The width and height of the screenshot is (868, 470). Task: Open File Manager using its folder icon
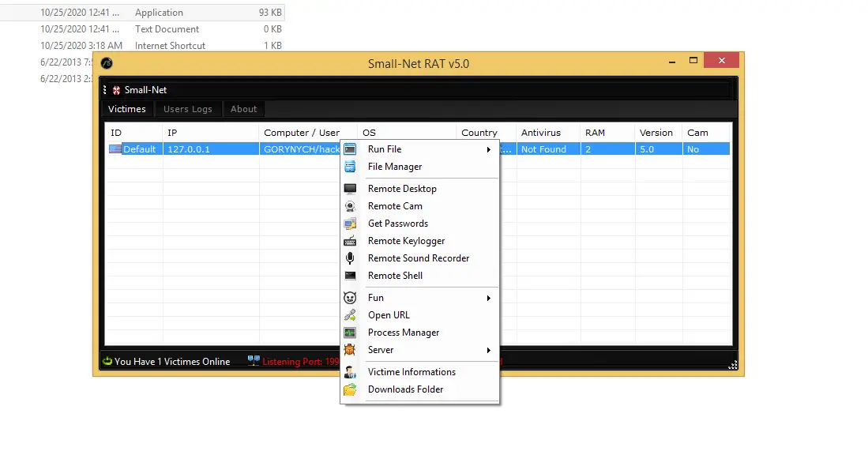click(350, 166)
